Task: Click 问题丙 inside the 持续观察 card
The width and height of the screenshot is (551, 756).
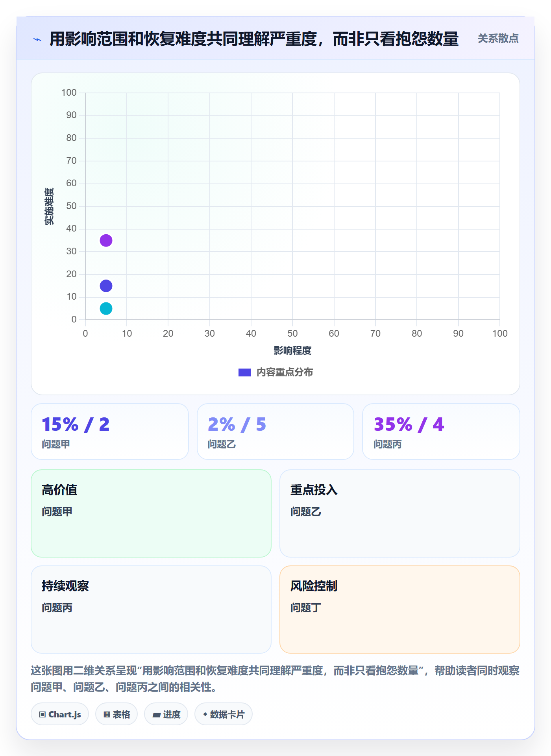Action: [x=57, y=608]
